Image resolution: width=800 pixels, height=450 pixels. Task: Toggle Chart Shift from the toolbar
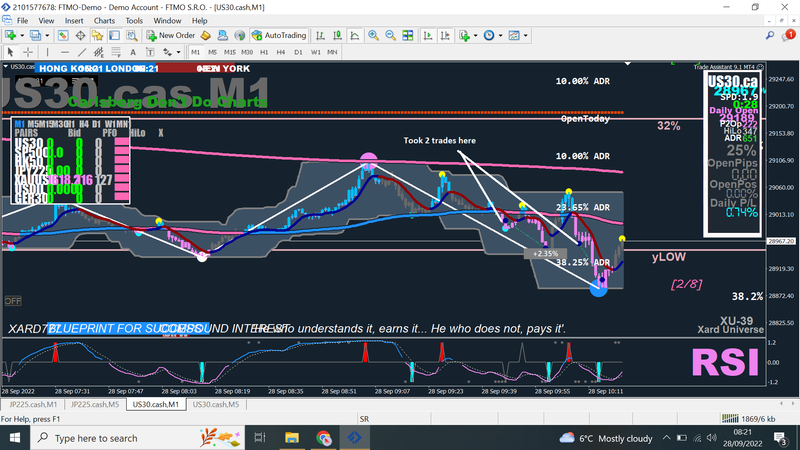pos(445,35)
